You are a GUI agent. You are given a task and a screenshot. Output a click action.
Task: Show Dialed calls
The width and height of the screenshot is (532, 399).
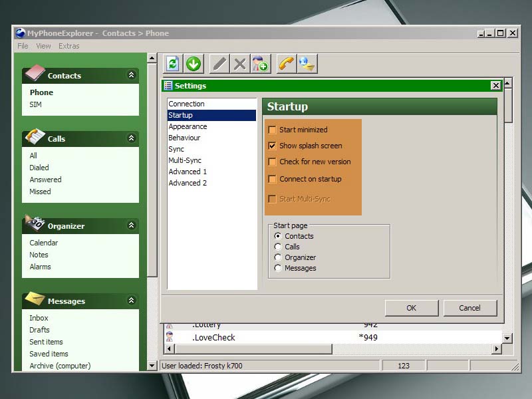[39, 168]
